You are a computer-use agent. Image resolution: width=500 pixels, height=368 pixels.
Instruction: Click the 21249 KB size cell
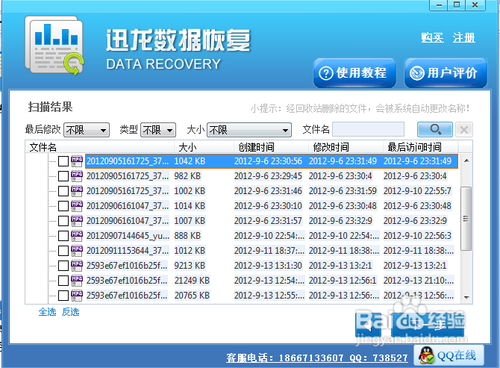coord(192,281)
